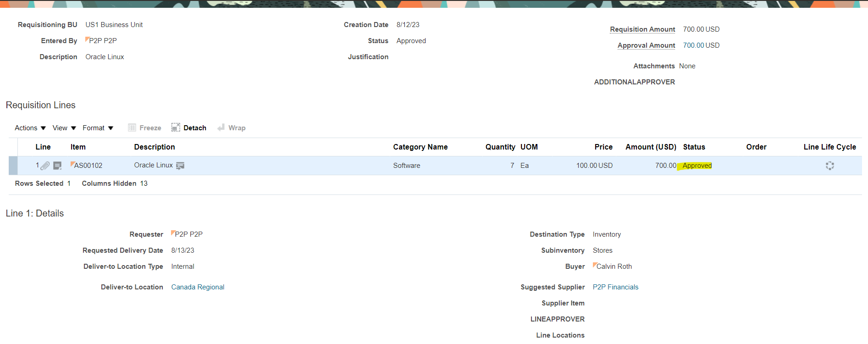Click the Quantity column header
The image size is (868, 344).
(x=500, y=147)
